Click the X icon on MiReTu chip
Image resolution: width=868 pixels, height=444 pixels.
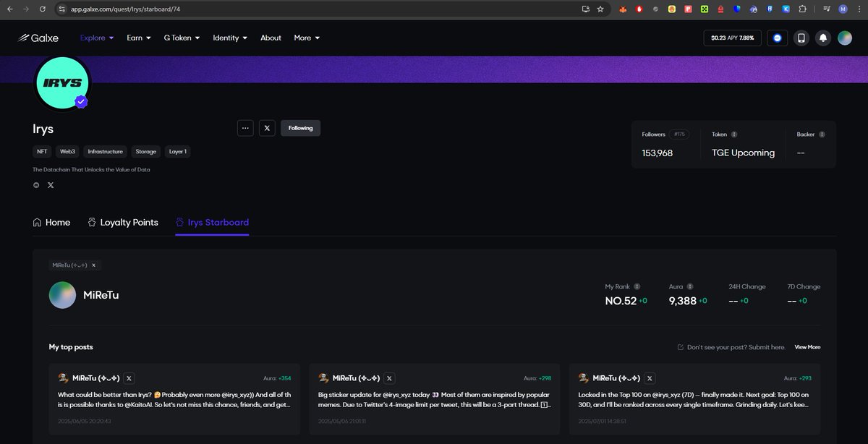93,265
